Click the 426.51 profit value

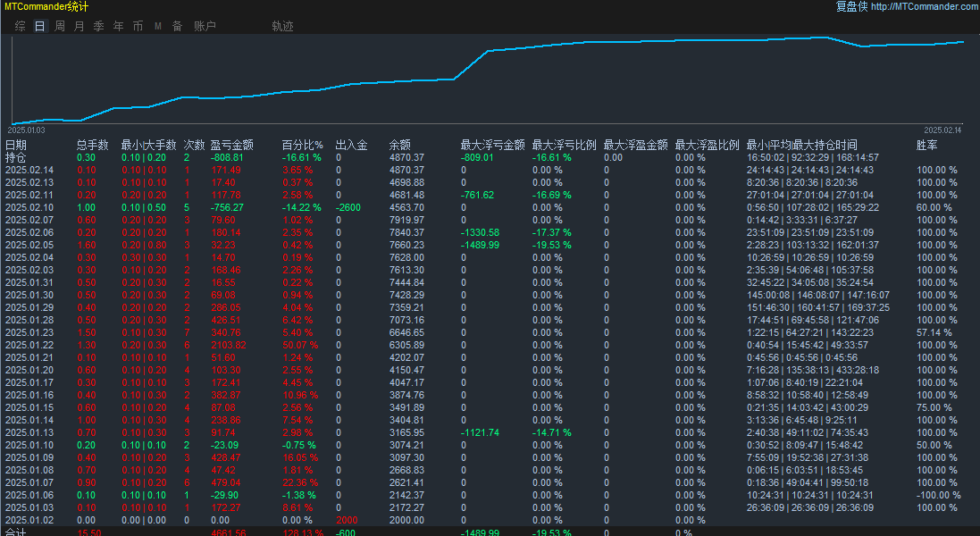pos(226,320)
